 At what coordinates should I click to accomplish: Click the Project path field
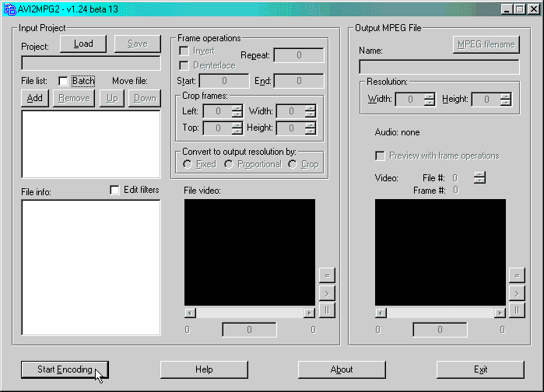[x=91, y=63]
